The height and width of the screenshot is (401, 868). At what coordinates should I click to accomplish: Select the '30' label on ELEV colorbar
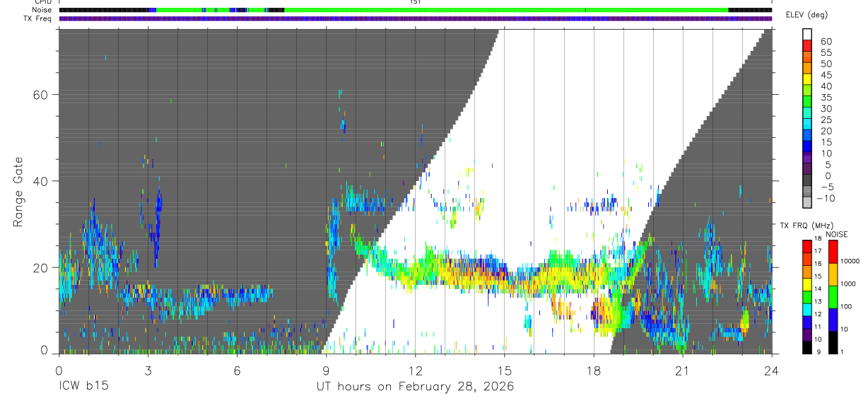(826, 108)
